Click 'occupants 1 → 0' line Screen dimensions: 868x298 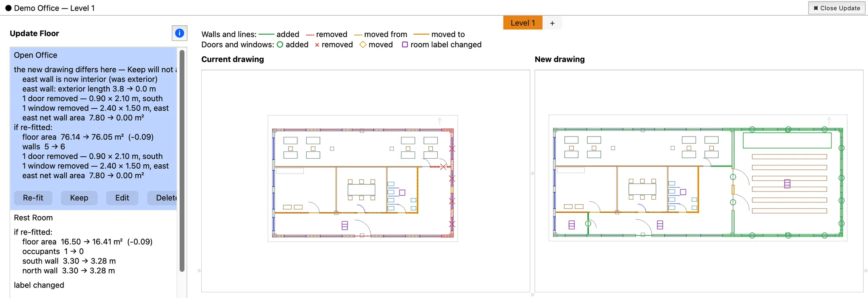click(x=53, y=251)
